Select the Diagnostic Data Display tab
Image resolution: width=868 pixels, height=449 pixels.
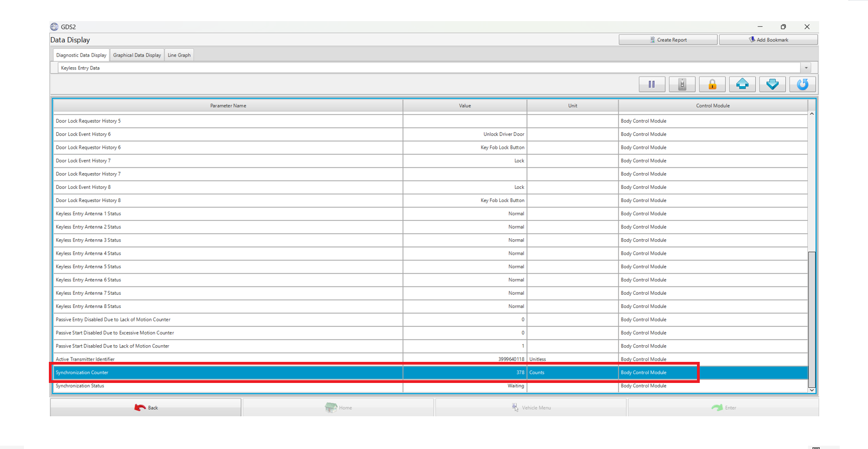tap(81, 55)
